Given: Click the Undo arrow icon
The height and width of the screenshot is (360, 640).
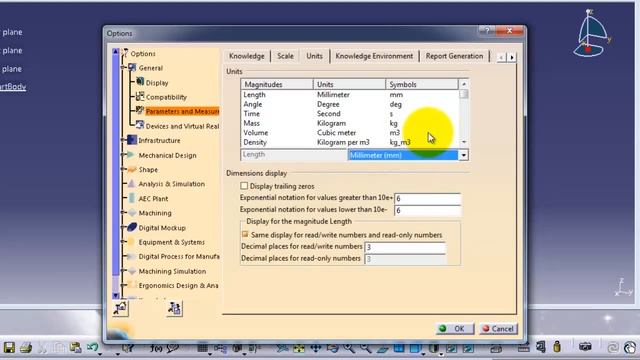Looking at the screenshot, I should pyautogui.click(x=92, y=347).
